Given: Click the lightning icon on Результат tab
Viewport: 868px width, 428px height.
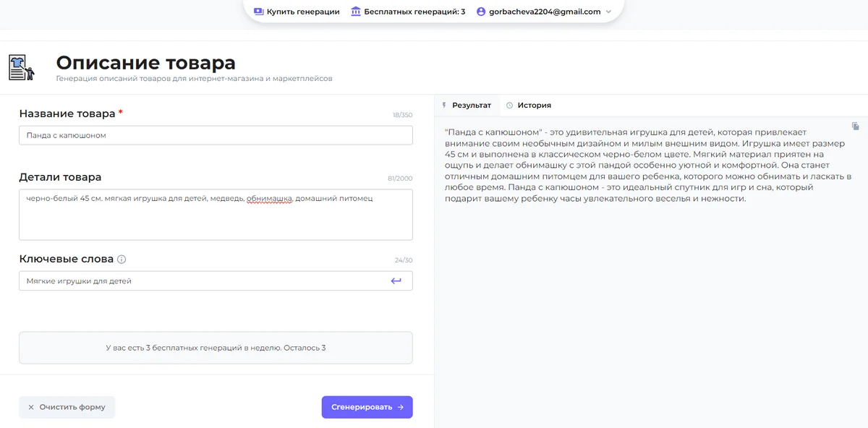Looking at the screenshot, I should click(x=444, y=106).
